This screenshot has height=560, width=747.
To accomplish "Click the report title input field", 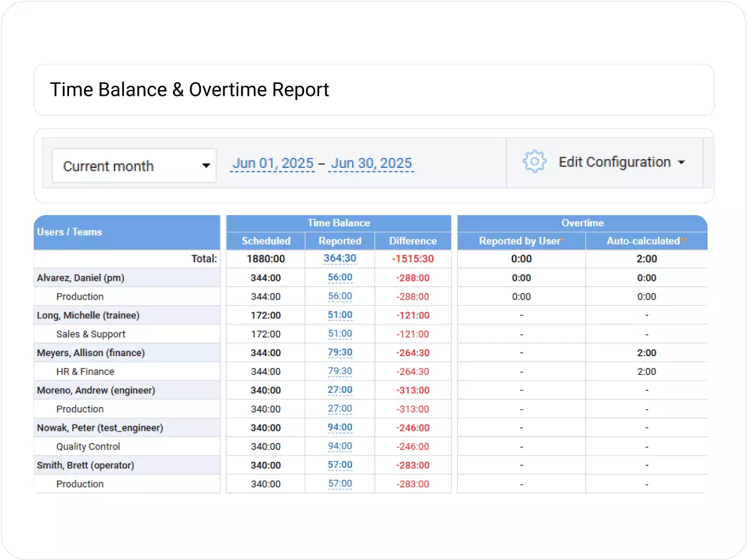I will [x=373, y=90].
